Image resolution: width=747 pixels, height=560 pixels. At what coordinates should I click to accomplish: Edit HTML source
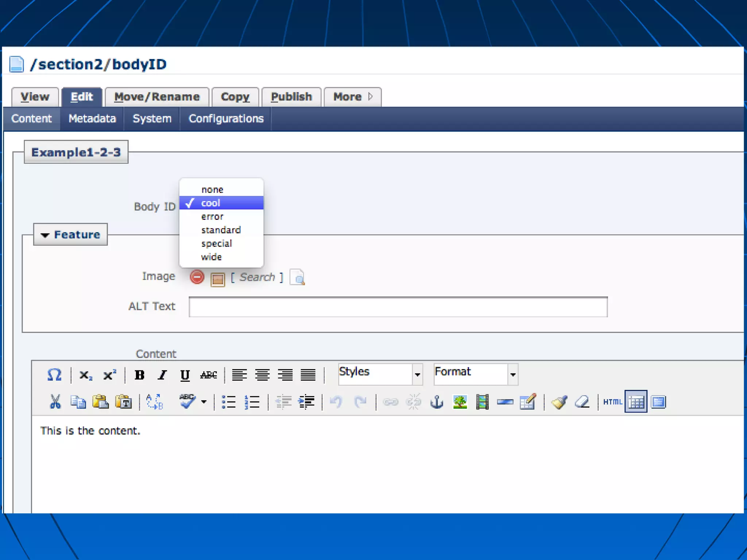pos(612,402)
